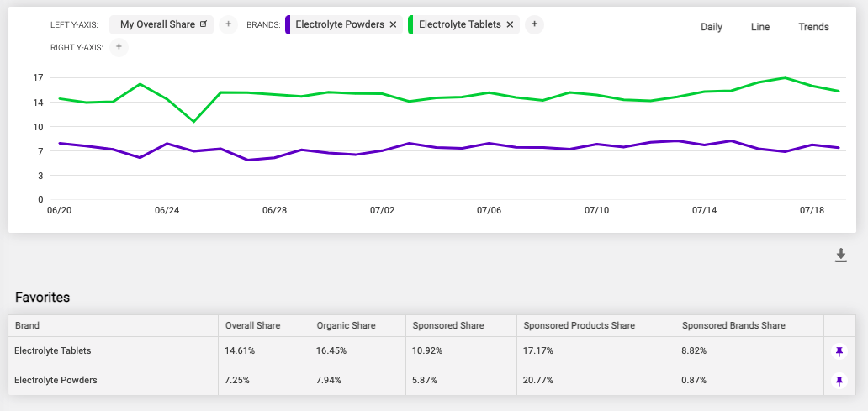This screenshot has width=868, height=411.
Task: Click the 7.25% overall share value
Action: pyautogui.click(x=237, y=380)
